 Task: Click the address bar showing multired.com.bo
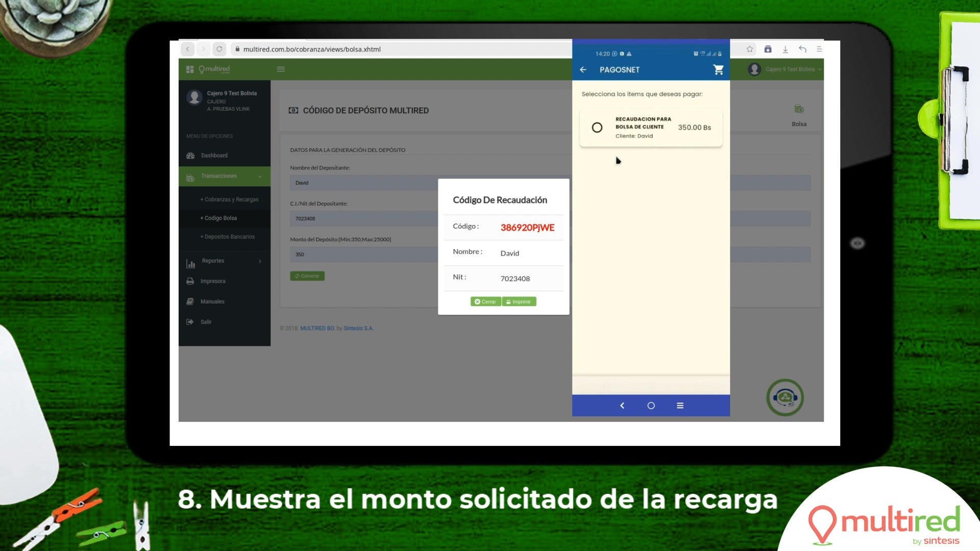click(401, 49)
